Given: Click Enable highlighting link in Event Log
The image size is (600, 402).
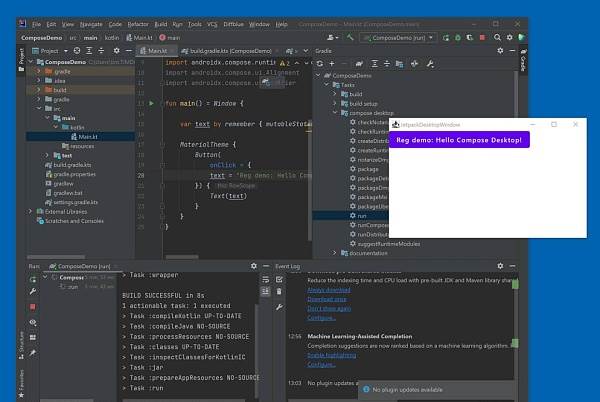Looking at the screenshot, I should (x=331, y=355).
